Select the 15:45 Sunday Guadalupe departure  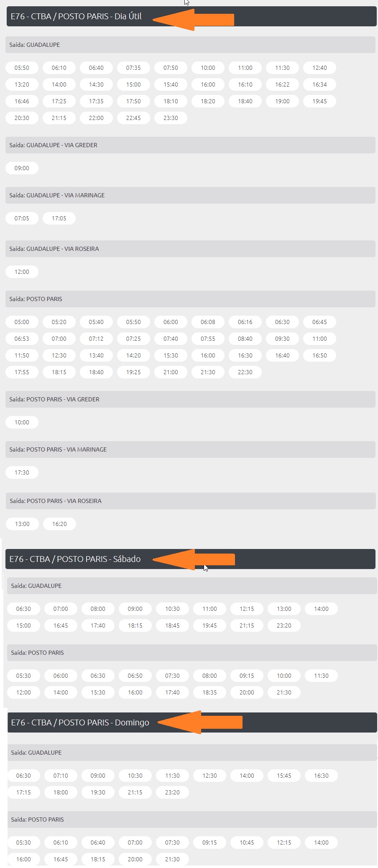point(284,776)
